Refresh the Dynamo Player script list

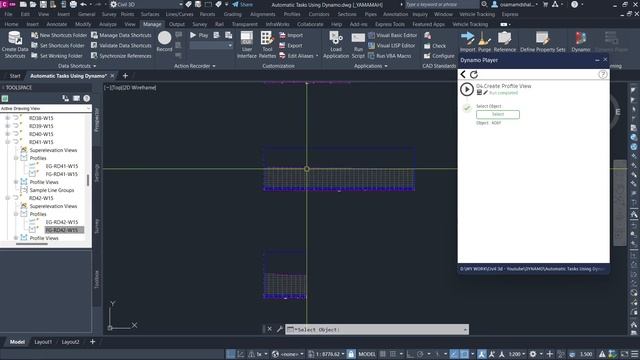coord(474,74)
